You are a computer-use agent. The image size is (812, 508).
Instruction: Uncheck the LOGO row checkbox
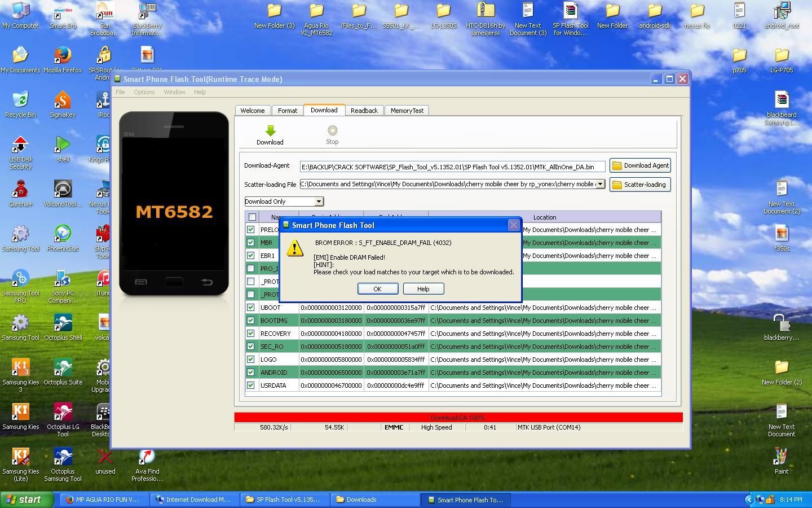click(x=251, y=360)
